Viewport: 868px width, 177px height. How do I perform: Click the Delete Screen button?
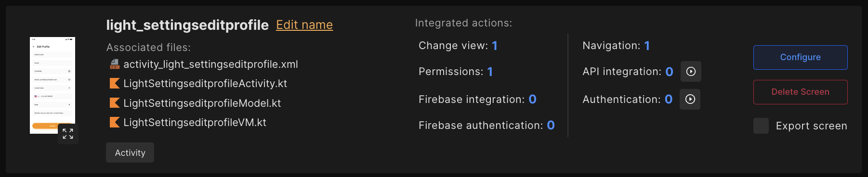[x=801, y=92]
